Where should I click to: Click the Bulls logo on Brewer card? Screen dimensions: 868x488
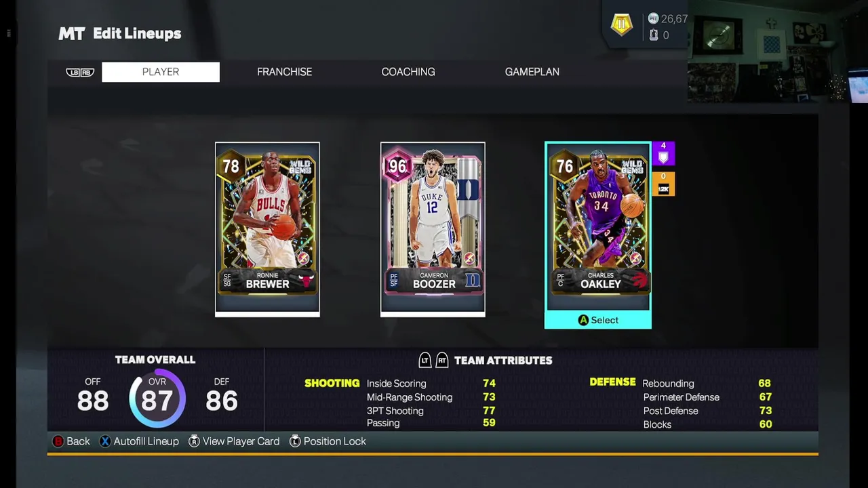pos(307,280)
